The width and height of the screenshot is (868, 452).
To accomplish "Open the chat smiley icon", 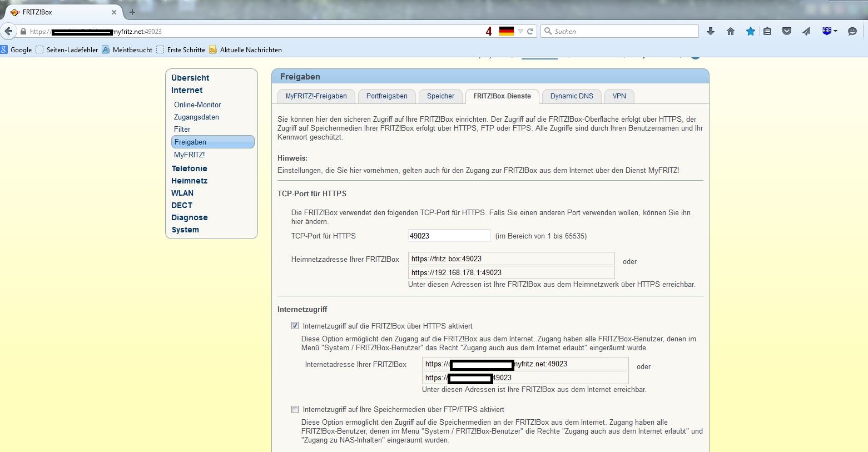I will point(852,32).
